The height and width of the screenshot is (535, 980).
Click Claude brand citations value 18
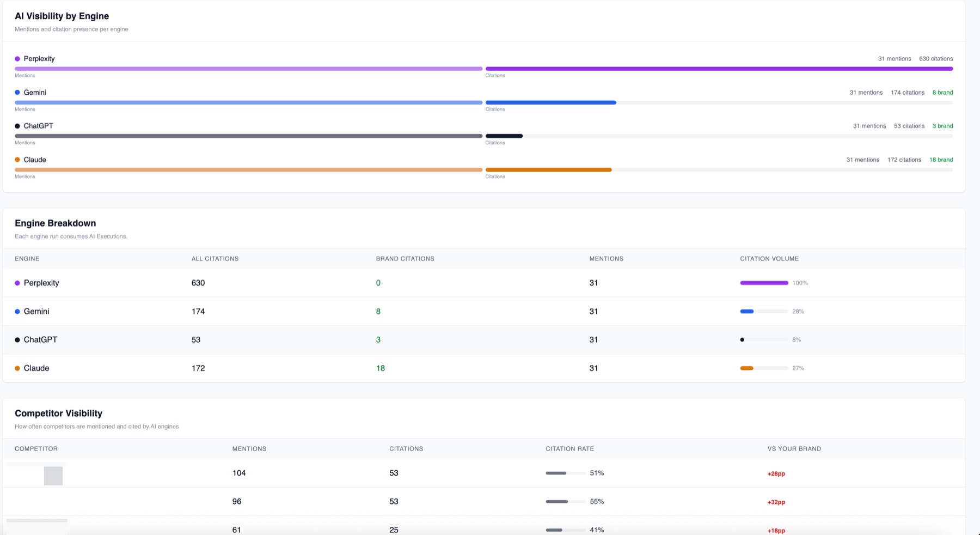pos(381,368)
